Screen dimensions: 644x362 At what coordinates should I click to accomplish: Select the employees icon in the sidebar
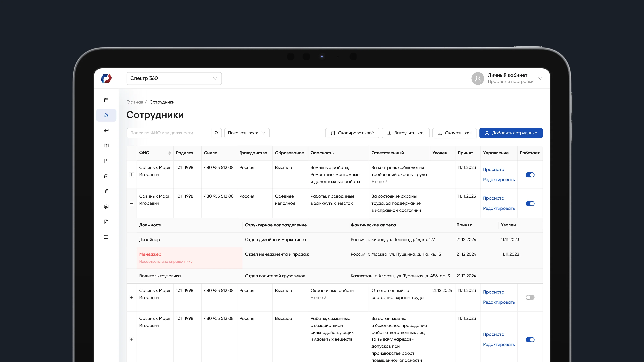[x=106, y=115]
